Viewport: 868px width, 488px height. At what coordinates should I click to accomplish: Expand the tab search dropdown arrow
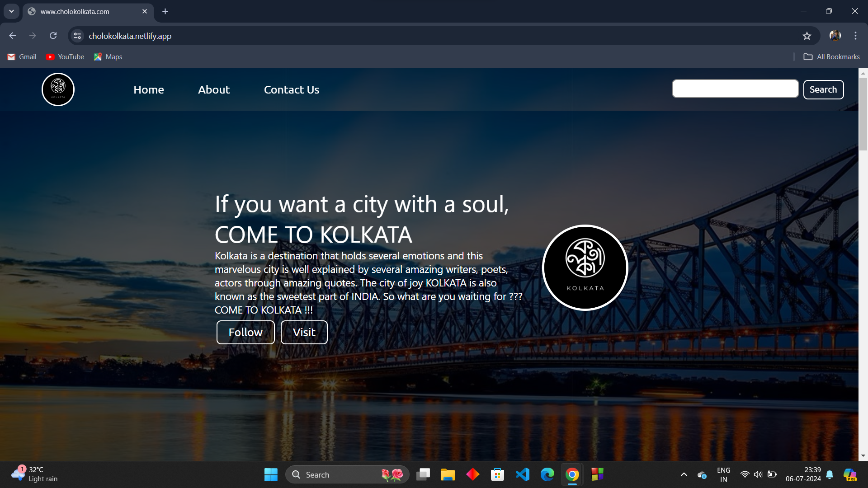pyautogui.click(x=11, y=11)
